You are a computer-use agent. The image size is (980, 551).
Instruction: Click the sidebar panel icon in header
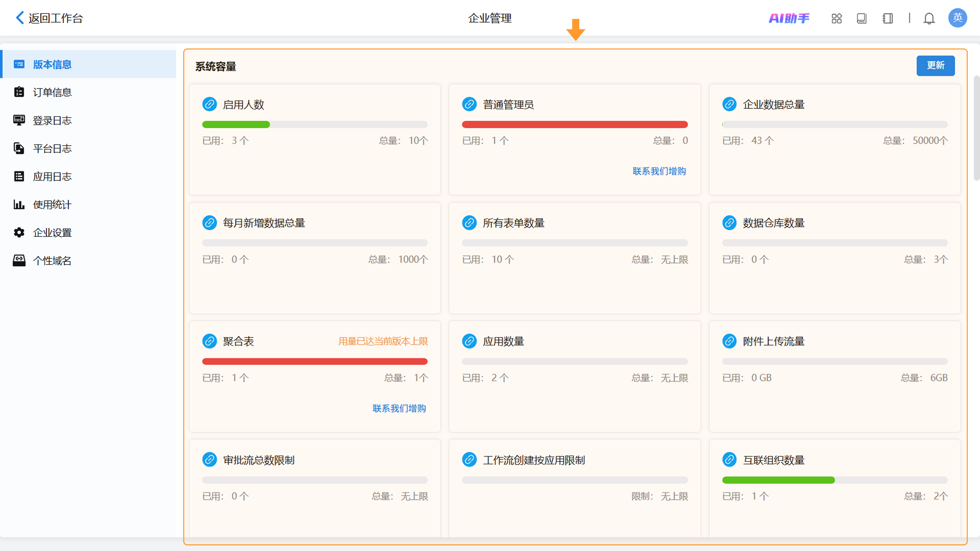pos(888,18)
